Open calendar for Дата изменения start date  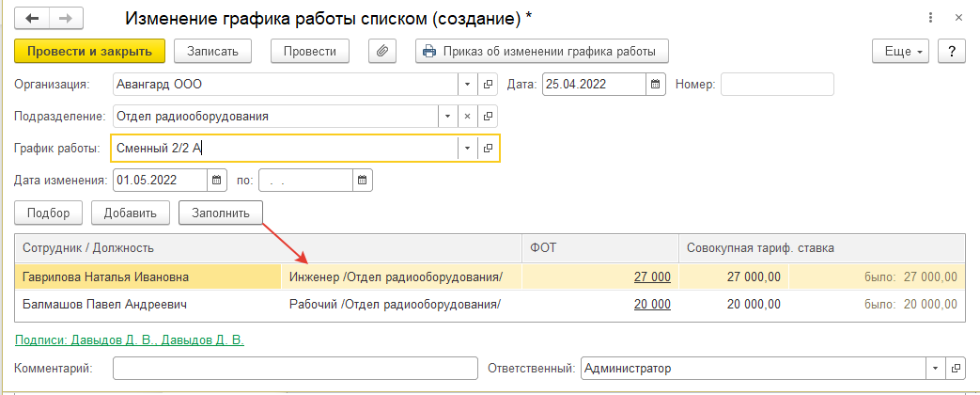(216, 181)
